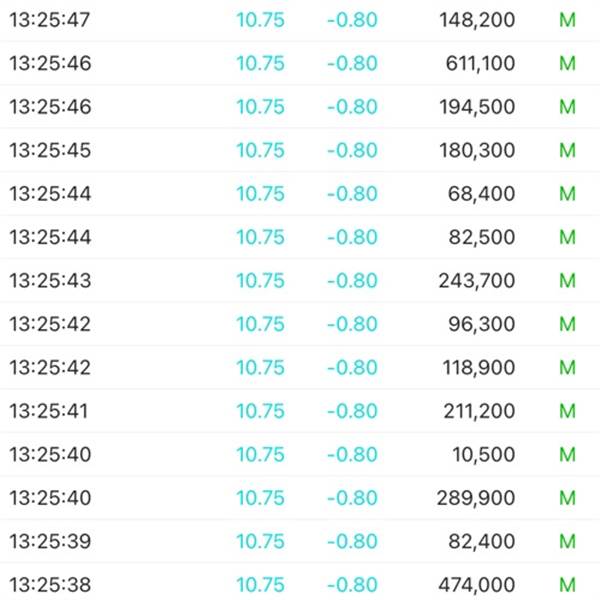Click the 68,400 volume value
Viewport: 600px width, 600px height.
coord(484,194)
